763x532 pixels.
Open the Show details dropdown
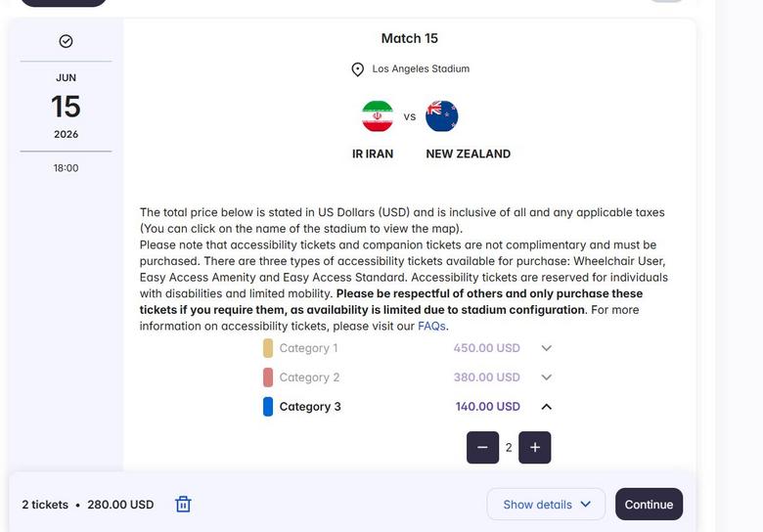tap(546, 505)
